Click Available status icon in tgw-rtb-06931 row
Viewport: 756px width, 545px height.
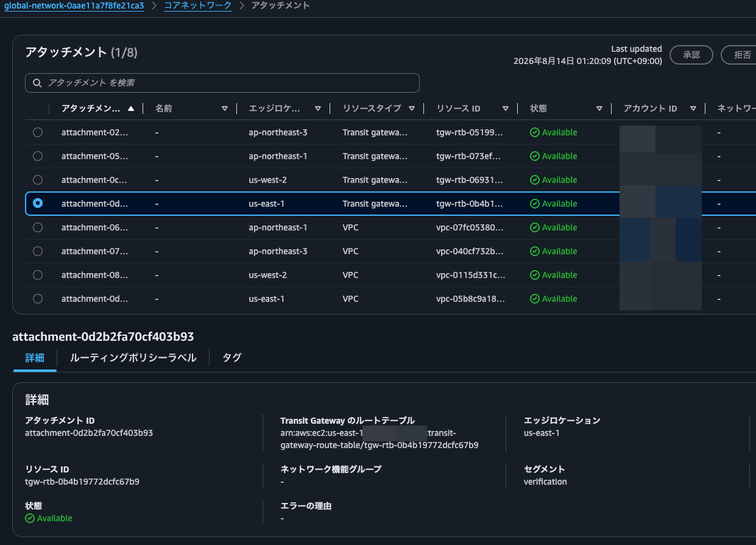pos(535,180)
